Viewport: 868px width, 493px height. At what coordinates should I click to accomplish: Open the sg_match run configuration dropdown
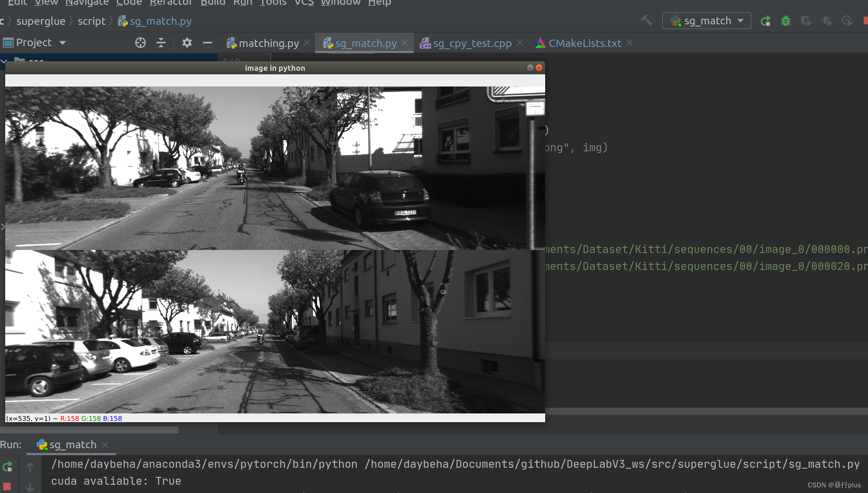click(707, 20)
